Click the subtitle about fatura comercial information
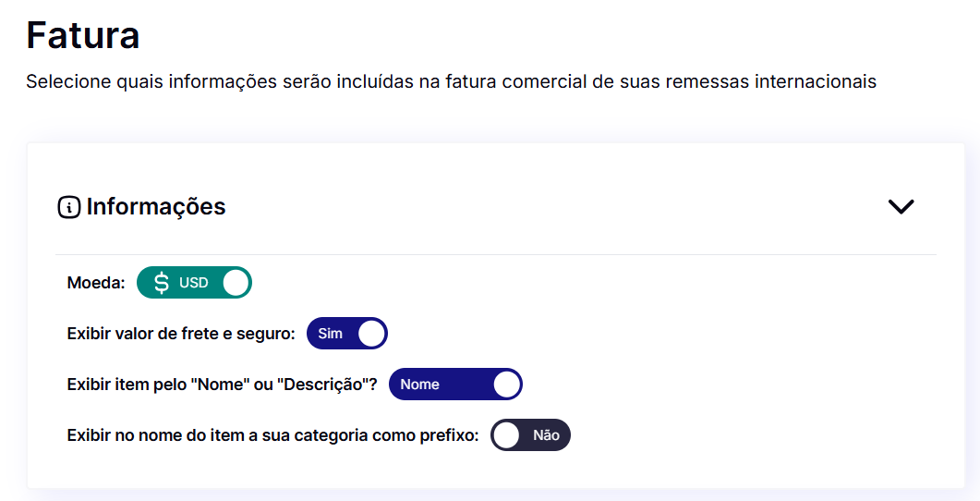Viewport: 980px width, 501px height. coord(451,81)
